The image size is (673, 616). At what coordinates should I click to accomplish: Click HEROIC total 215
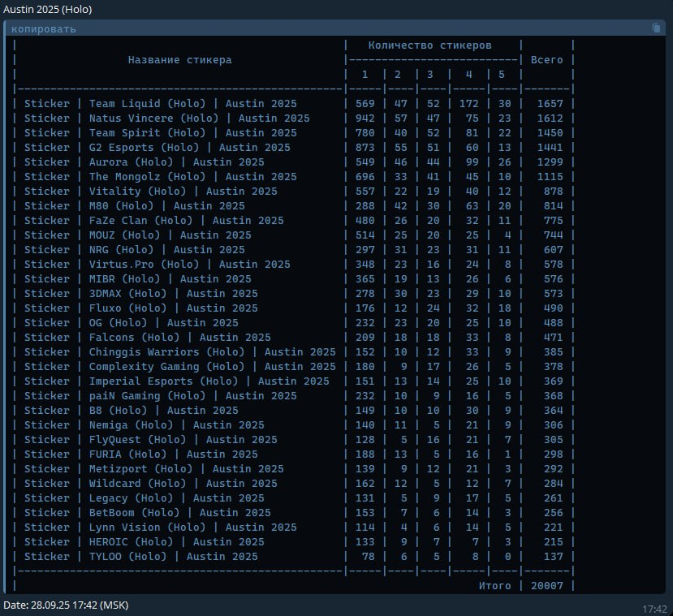553,542
